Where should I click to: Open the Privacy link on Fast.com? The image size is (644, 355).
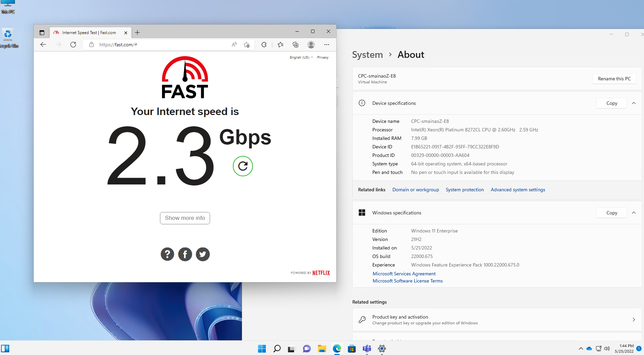323,58
